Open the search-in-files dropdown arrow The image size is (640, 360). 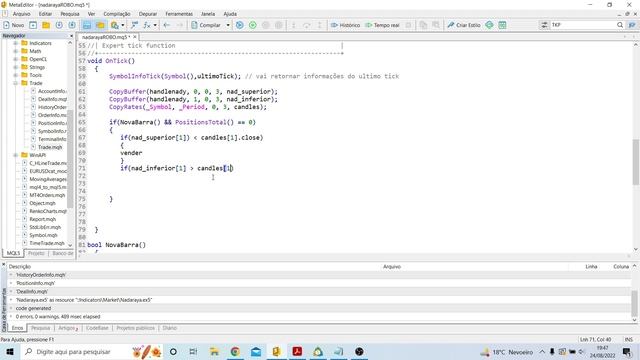click(122, 25)
